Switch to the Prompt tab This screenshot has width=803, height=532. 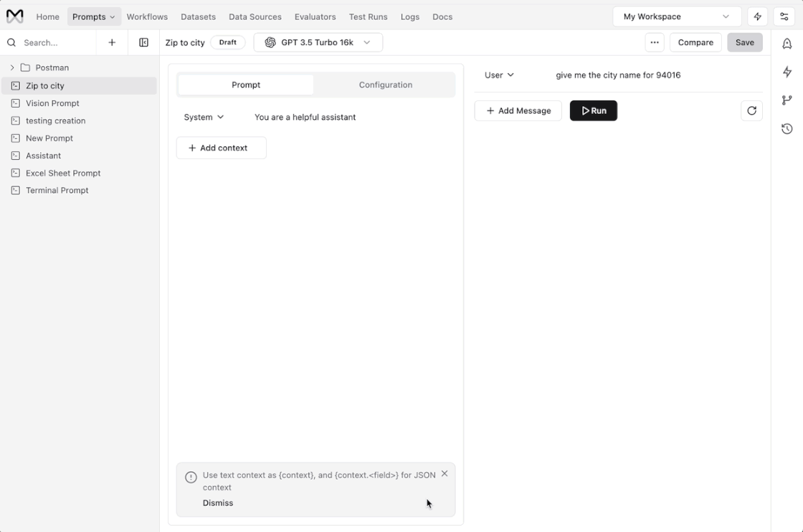[x=246, y=85]
